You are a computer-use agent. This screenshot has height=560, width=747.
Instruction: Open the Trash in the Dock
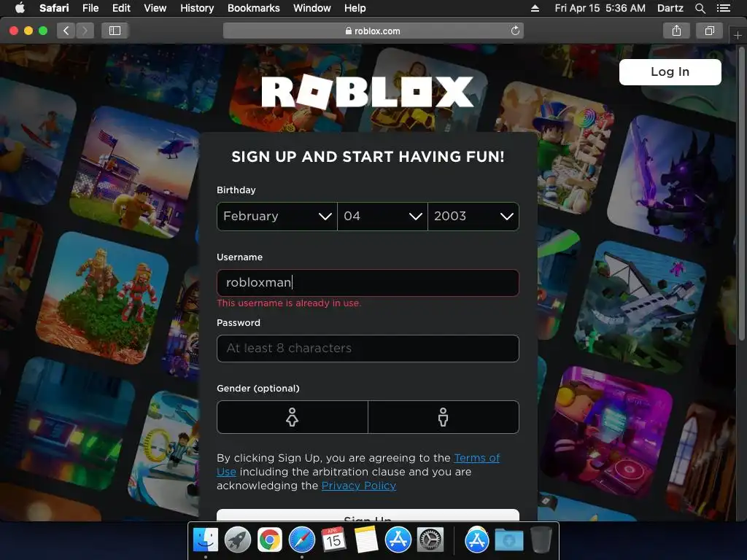pos(541,540)
